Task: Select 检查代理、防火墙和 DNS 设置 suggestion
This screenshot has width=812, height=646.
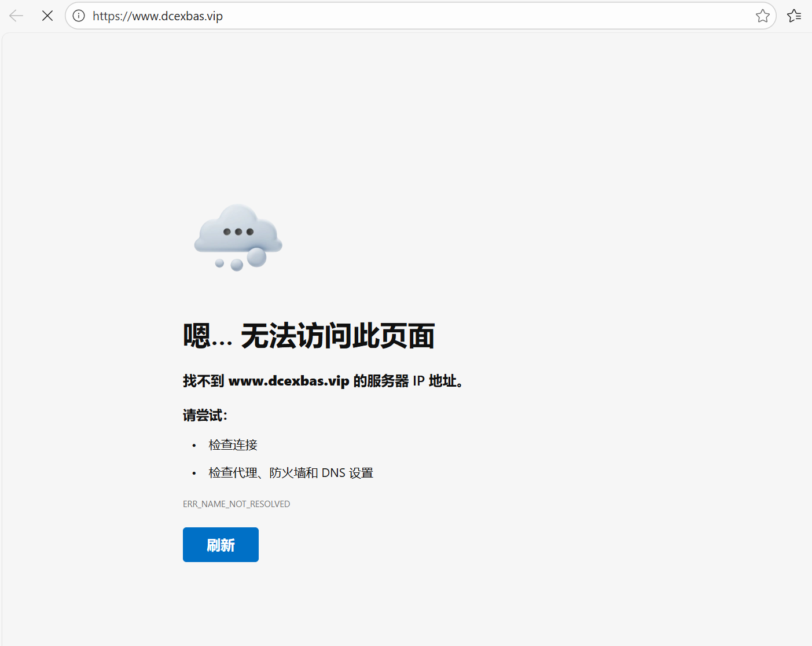Action: click(291, 473)
